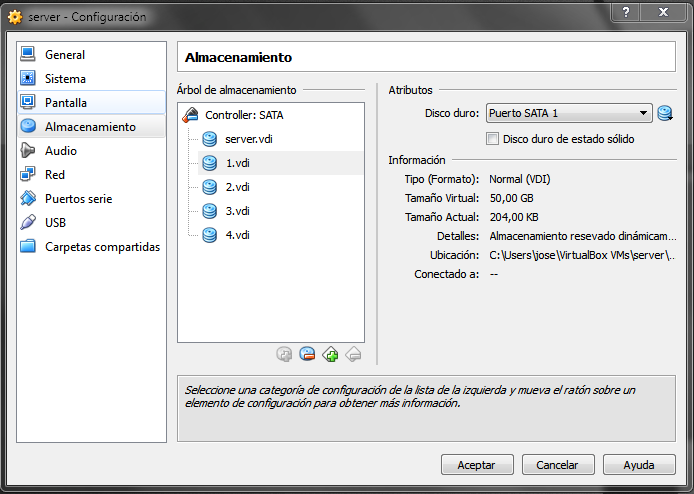Image resolution: width=694 pixels, height=494 pixels.
Task: Click the Carpetas compartidas folder icon
Action: click(28, 246)
